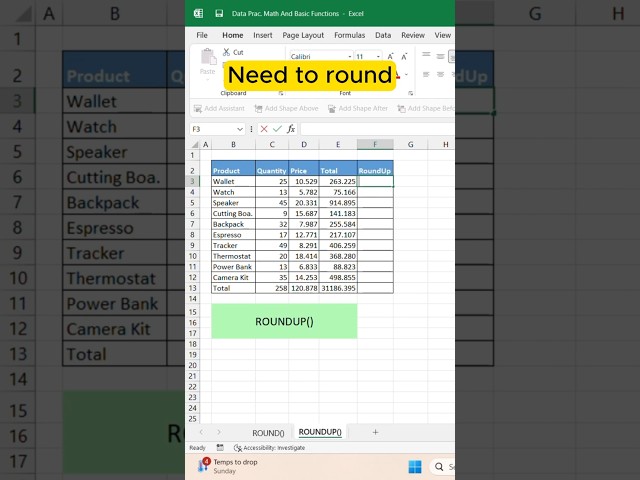This screenshot has width=640, height=480.
Task: Click the Thermostat product cell
Action: (233, 256)
